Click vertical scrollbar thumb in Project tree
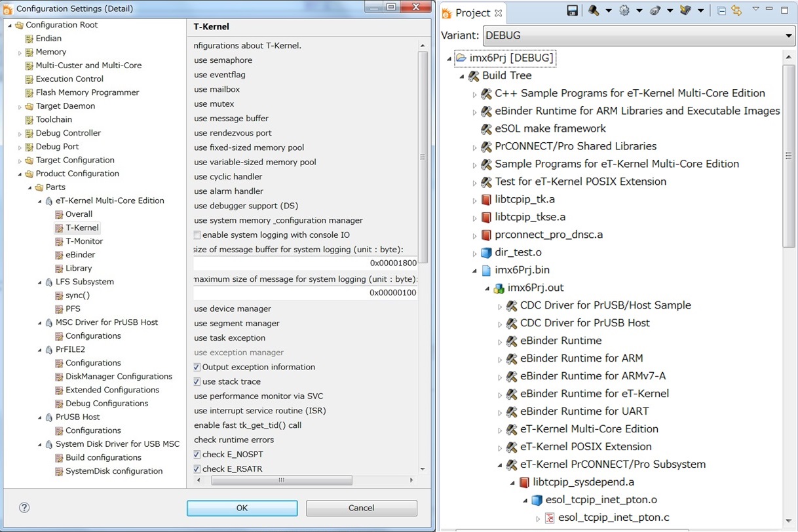This screenshot has height=532, width=798. [x=789, y=156]
